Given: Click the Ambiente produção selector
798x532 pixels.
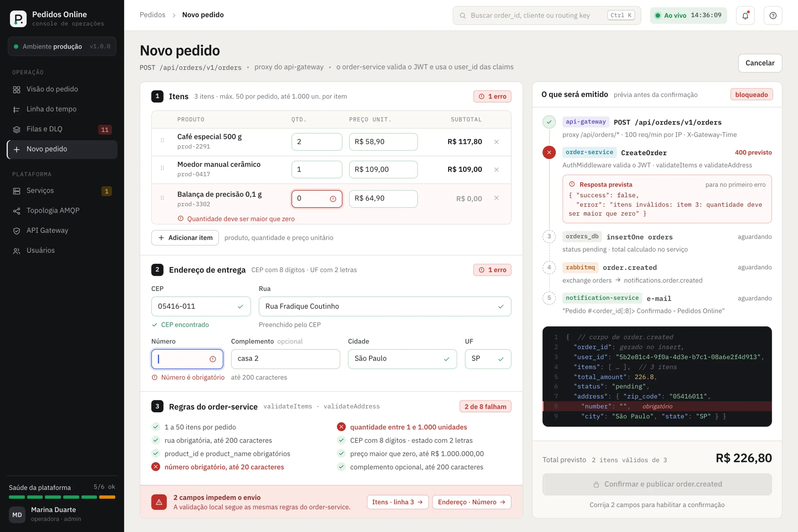Looking at the screenshot, I should click(62, 46).
